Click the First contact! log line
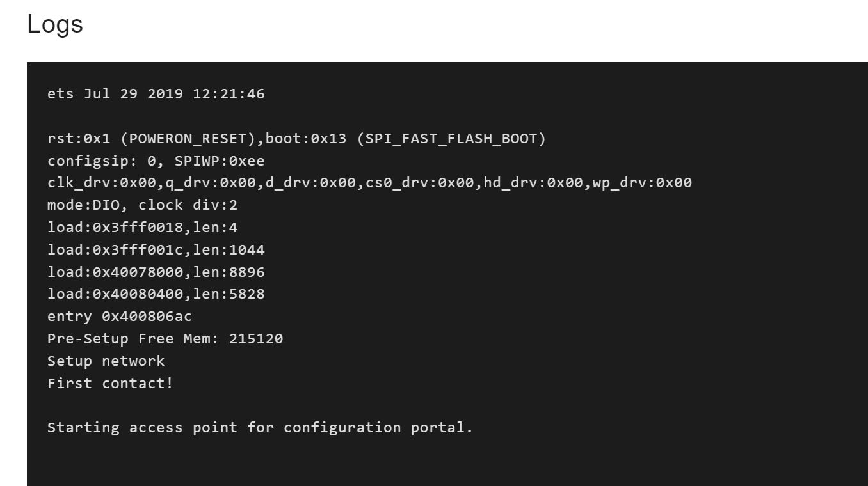 pos(110,383)
